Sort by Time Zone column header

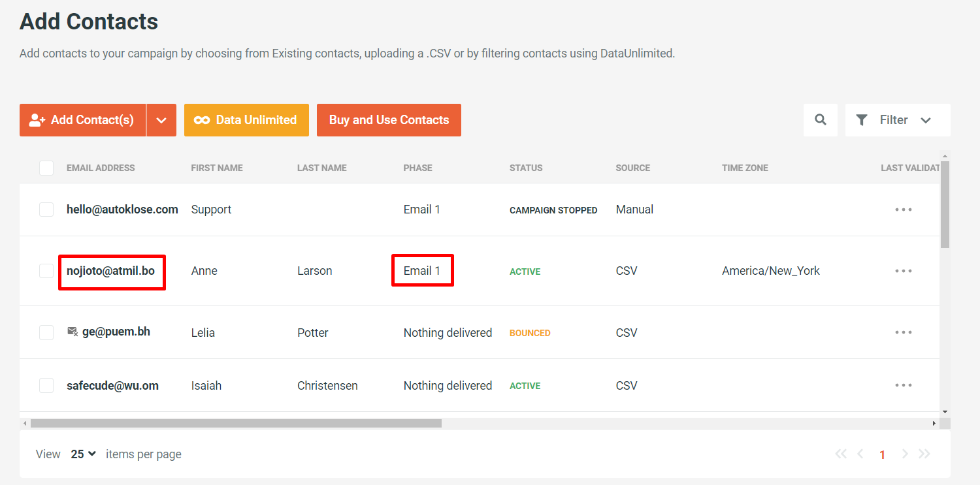(x=745, y=168)
